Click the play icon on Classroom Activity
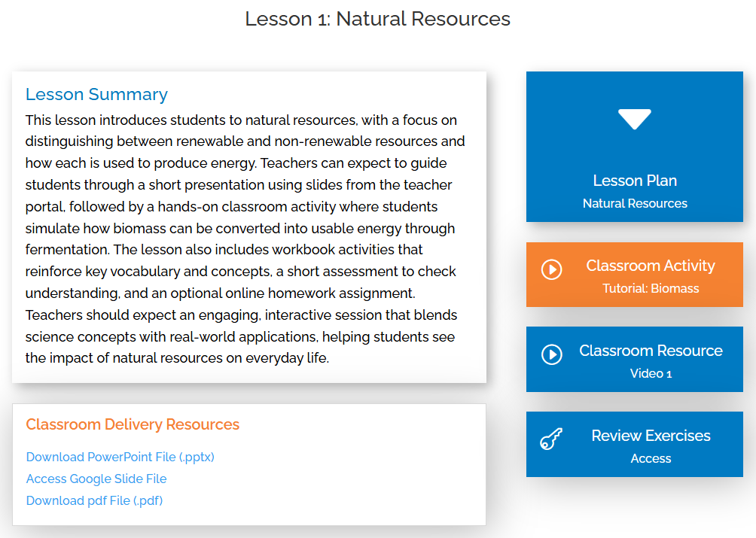Screen dimensions: 756x538 coord(552,269)
